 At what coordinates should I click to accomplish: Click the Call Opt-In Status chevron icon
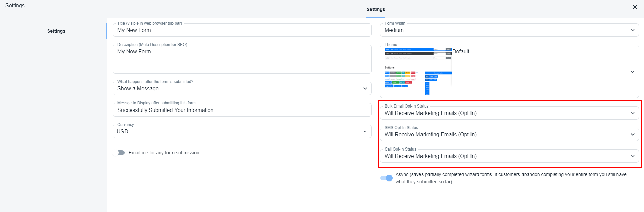[x=632, y=156]
